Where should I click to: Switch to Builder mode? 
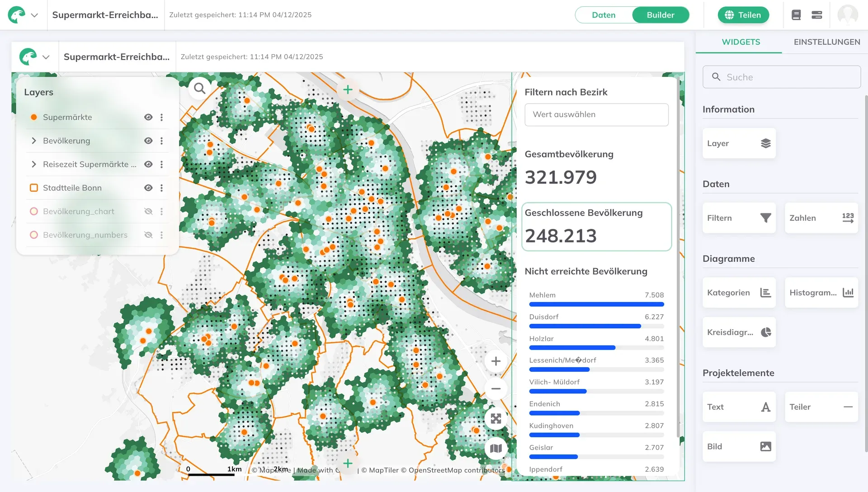coord(660,15)
